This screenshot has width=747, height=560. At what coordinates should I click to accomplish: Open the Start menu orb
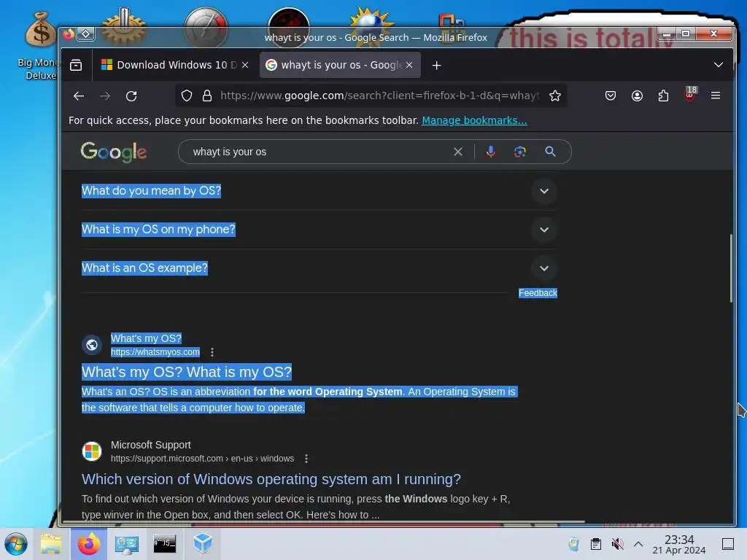coord(16,544)
